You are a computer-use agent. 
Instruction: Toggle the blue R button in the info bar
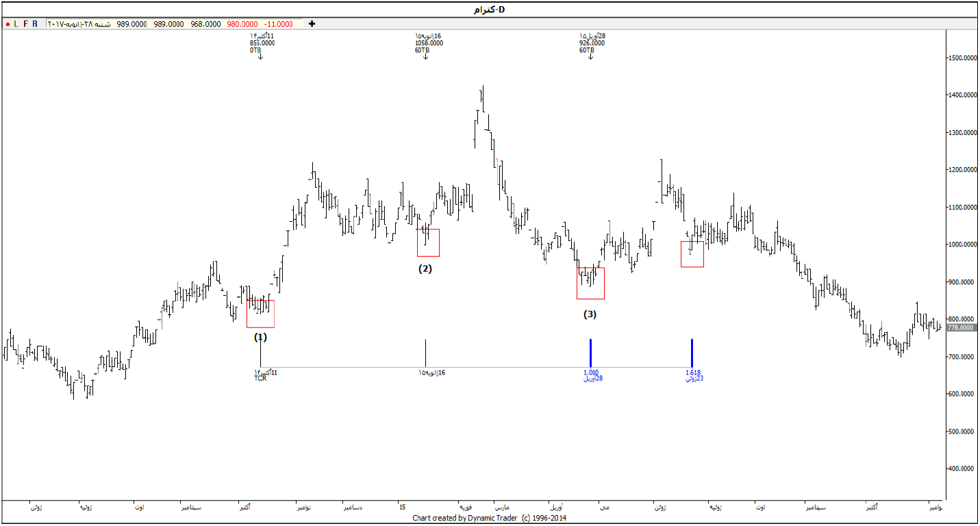point(35,24)
